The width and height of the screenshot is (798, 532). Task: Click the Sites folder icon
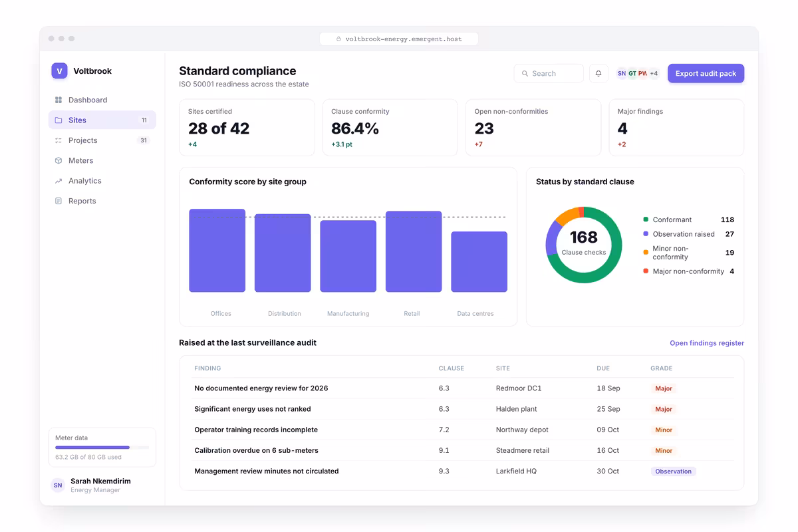59,120
